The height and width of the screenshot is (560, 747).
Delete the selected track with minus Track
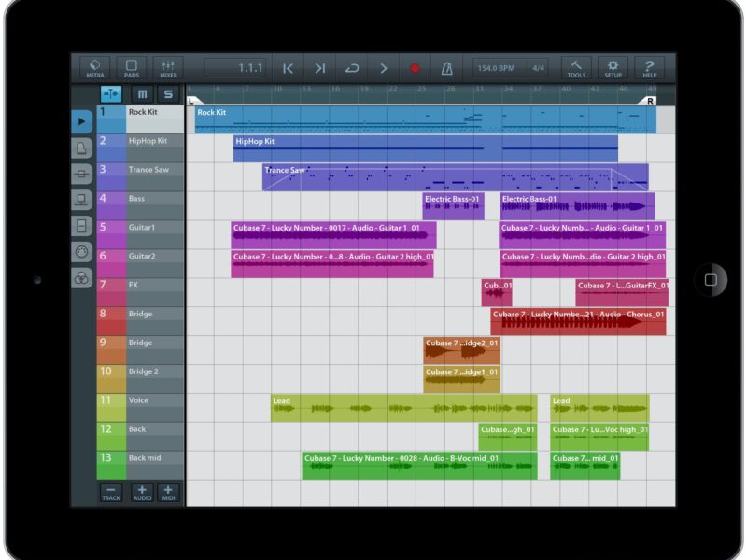(x=110, y=493)
